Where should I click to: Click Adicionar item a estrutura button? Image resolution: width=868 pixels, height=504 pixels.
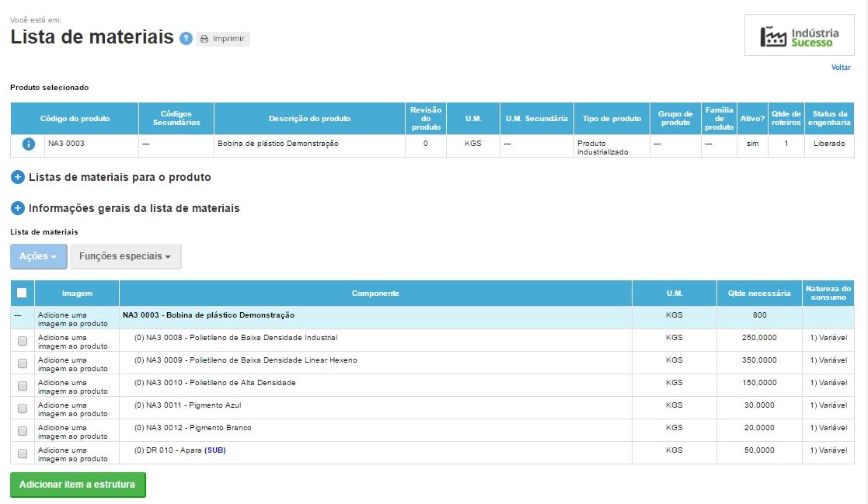(x=78, y=485)
